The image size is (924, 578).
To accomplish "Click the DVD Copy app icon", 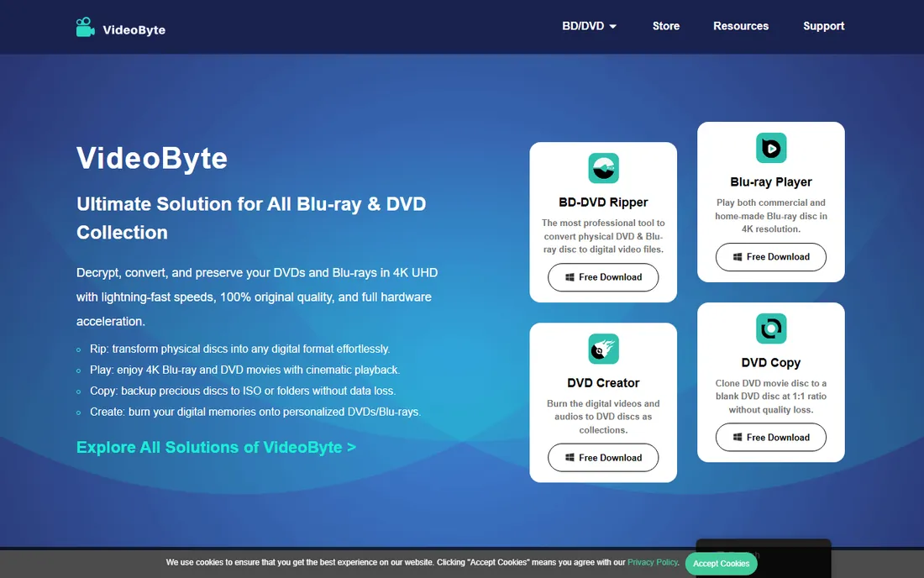I will [x=771, y=328].
